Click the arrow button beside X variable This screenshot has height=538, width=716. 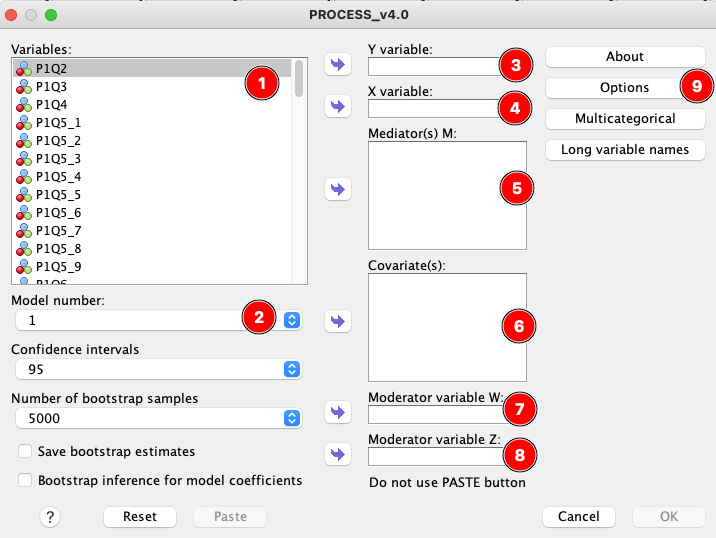(x=338, y=105)
